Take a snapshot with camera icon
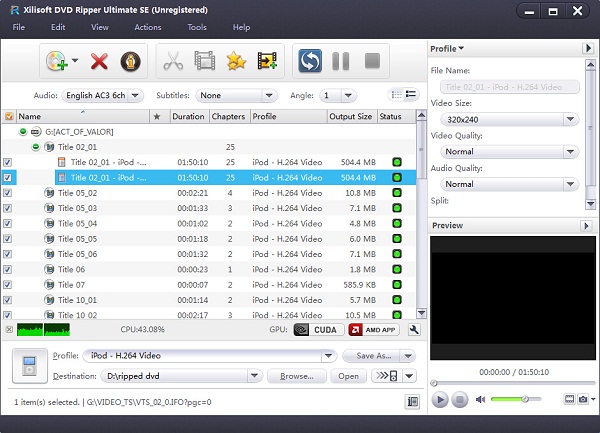Image resolution: width=600 pixels, height=433 pixels. (x=583, y=399)
